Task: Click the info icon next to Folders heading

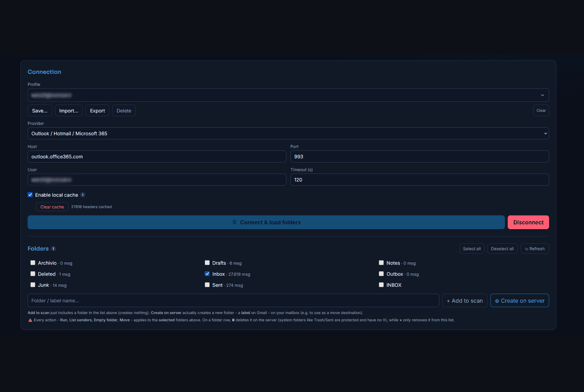Action: pyautogui.click(x=53, y=249)
